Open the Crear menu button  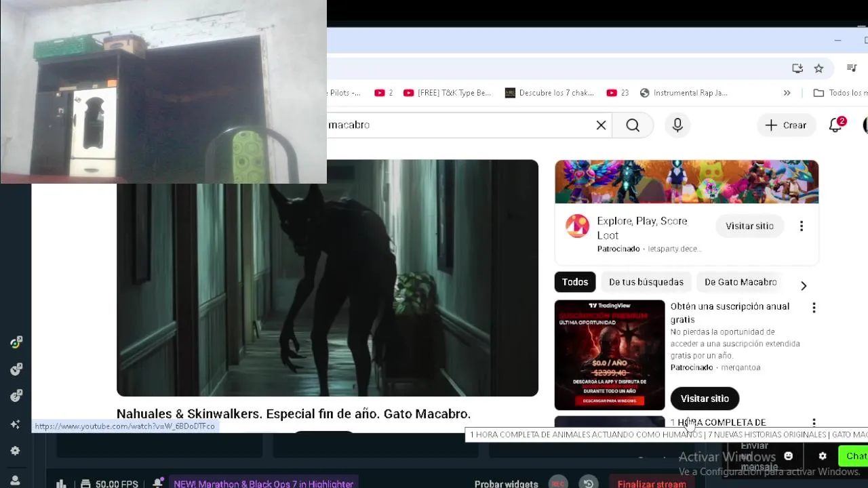[x=786, y=125]
